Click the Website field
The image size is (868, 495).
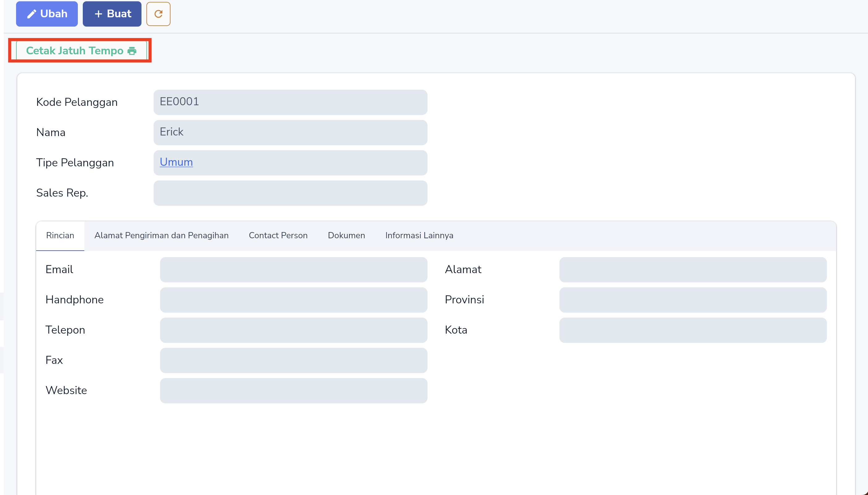(294, 391)
